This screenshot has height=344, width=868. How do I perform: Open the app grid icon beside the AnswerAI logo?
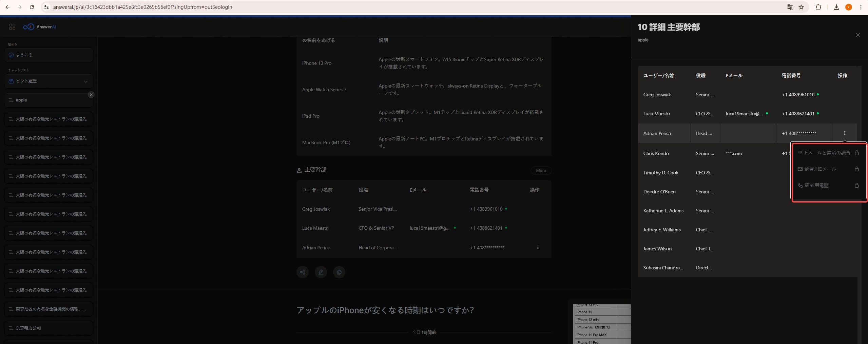click(x=12, y=27)
